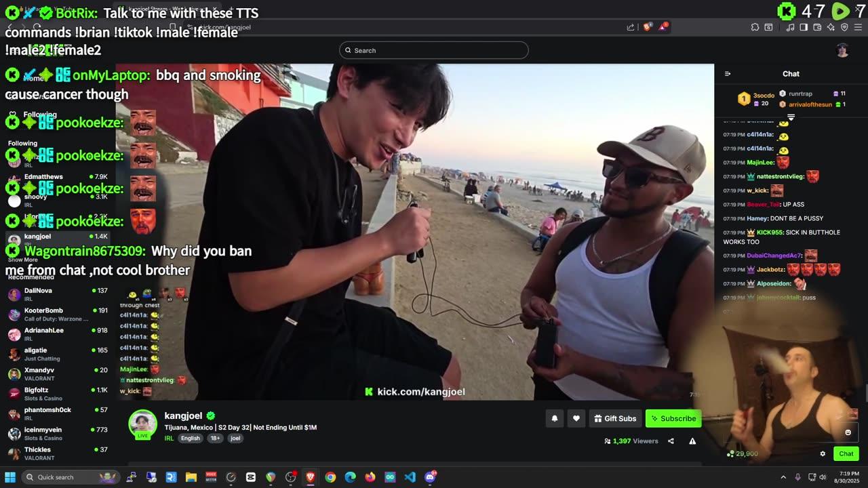Click username DubaiChangedAc7 in chat

[x=774, y=256]
